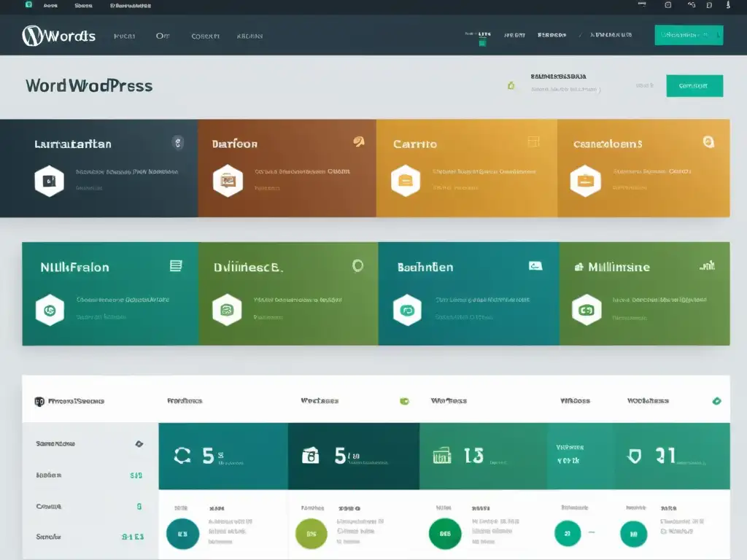Open the Canetoloens card heading
The image size is (747, 560).
pos(608,144)
